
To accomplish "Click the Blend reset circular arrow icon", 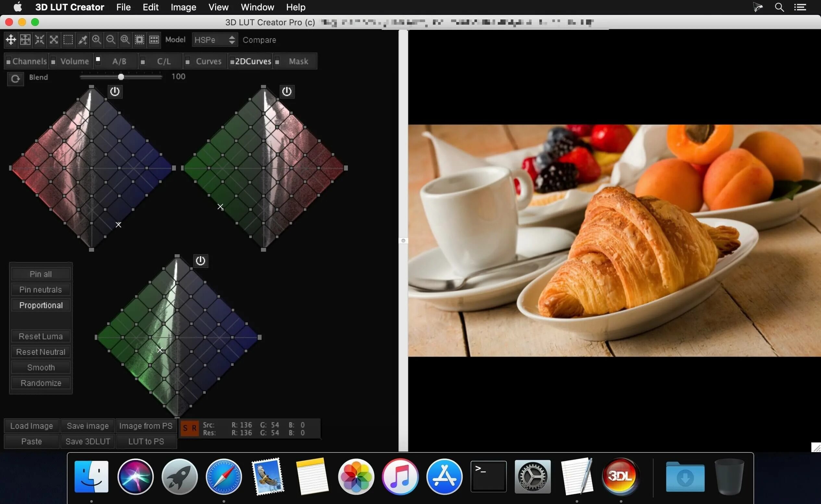I will pyautogui.click(x=15, y=79).
